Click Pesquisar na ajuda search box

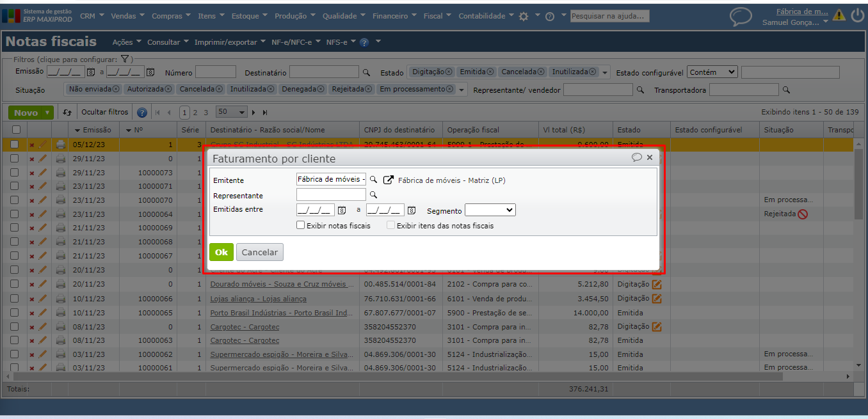609,16
